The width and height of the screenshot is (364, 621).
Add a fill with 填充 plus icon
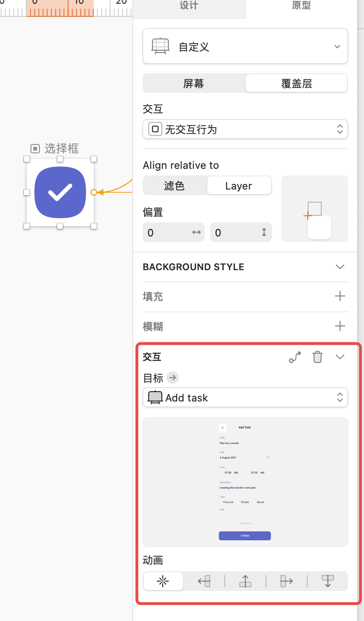[x=340, y=296]
